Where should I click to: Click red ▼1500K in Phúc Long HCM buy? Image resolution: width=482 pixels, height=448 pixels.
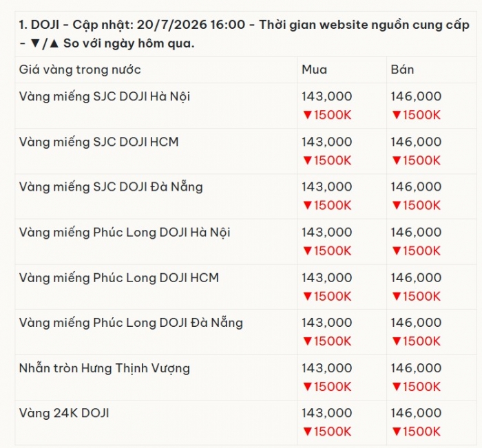pyautogui.click(x=327, y=296)
